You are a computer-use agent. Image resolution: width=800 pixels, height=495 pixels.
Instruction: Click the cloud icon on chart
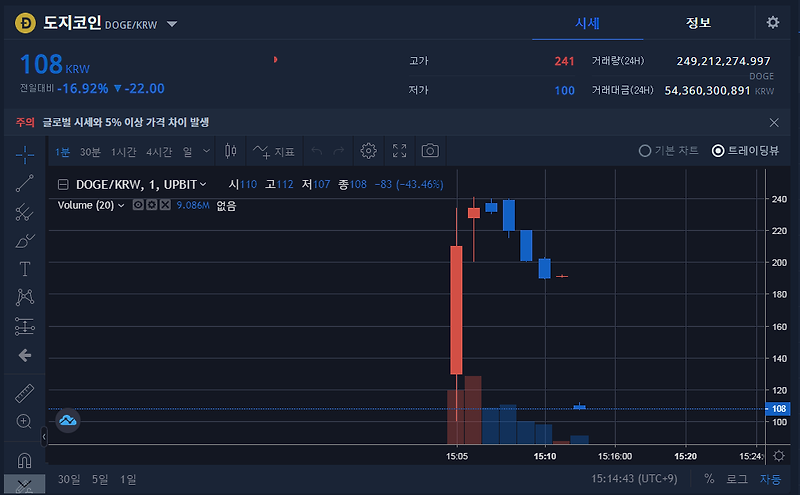(68, 420)
